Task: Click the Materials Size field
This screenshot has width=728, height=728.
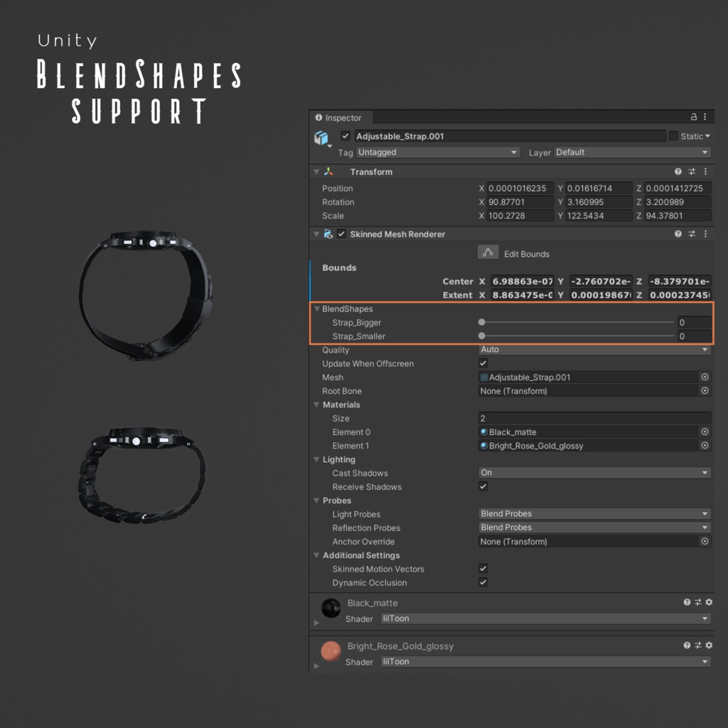Action: pyautogui.click(x=594, y=418)
